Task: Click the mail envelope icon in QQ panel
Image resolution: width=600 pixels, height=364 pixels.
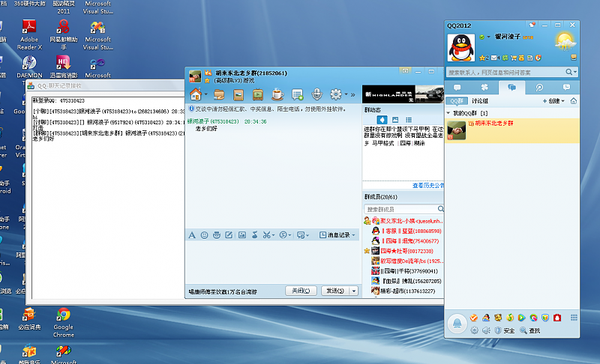Action: pyautogui.click(x=494, y=58)
